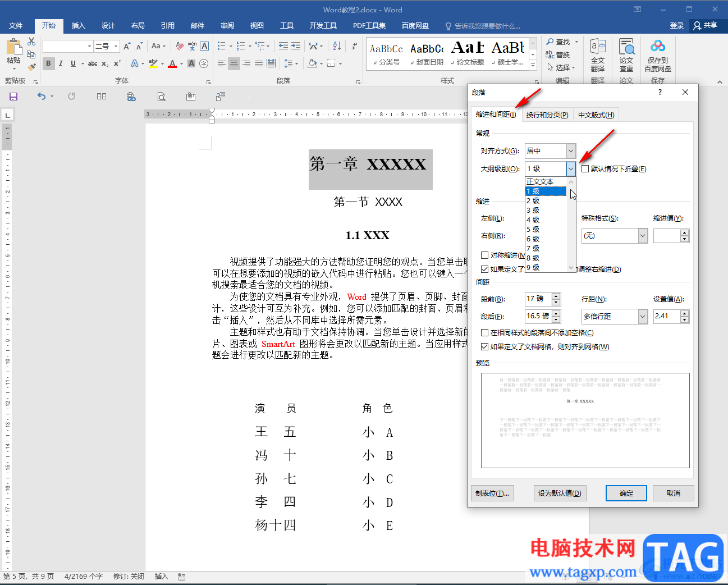Click the full text translate icon

(x=598, y=56)
